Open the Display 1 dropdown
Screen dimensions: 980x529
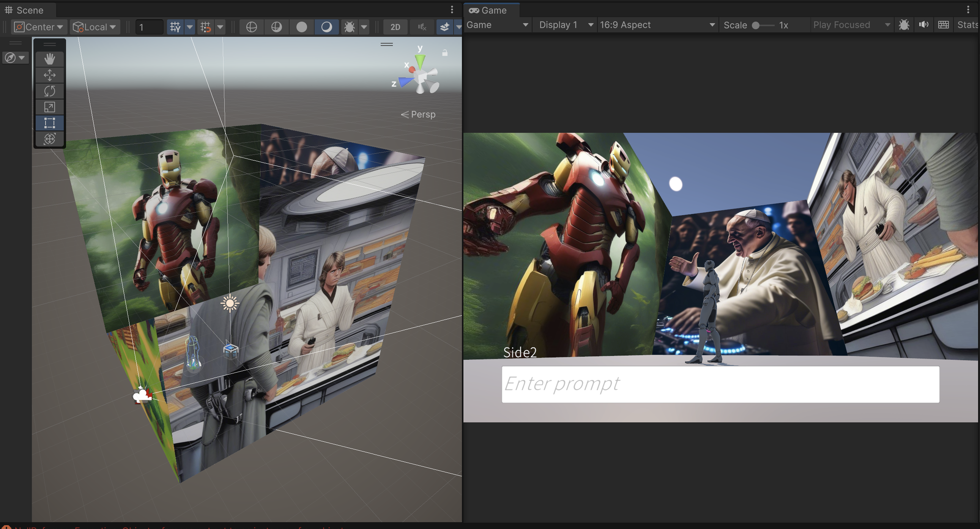pos(565,25)
